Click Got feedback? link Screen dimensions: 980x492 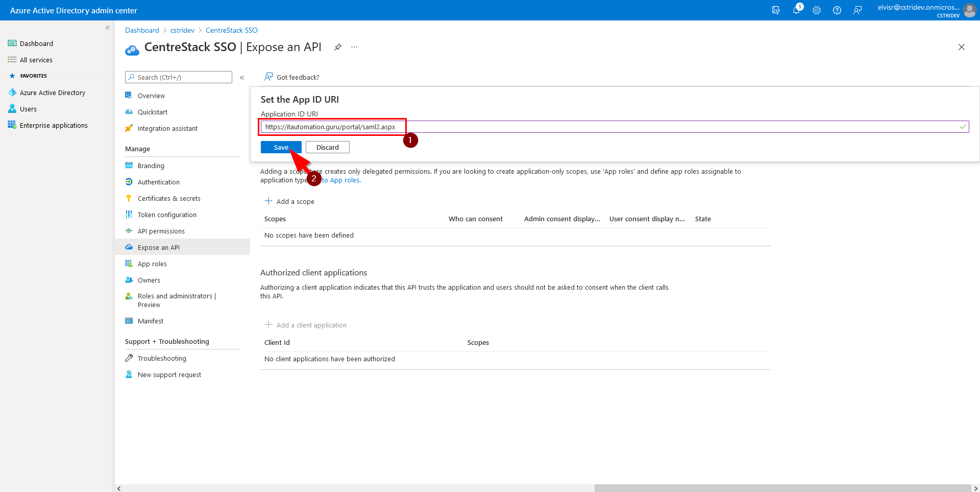[x=292, y=77]
